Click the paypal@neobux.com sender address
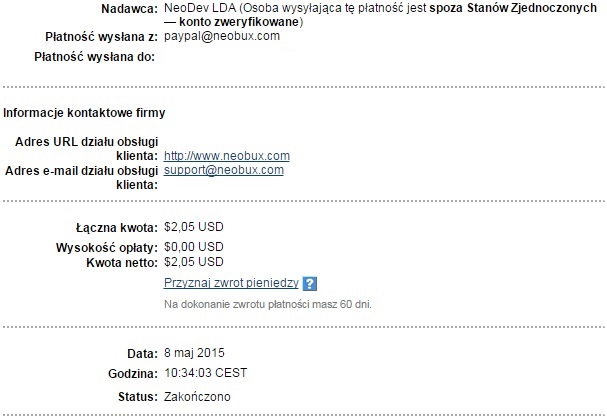The height and width of the screenshot is (417, 607). [222, 36]
